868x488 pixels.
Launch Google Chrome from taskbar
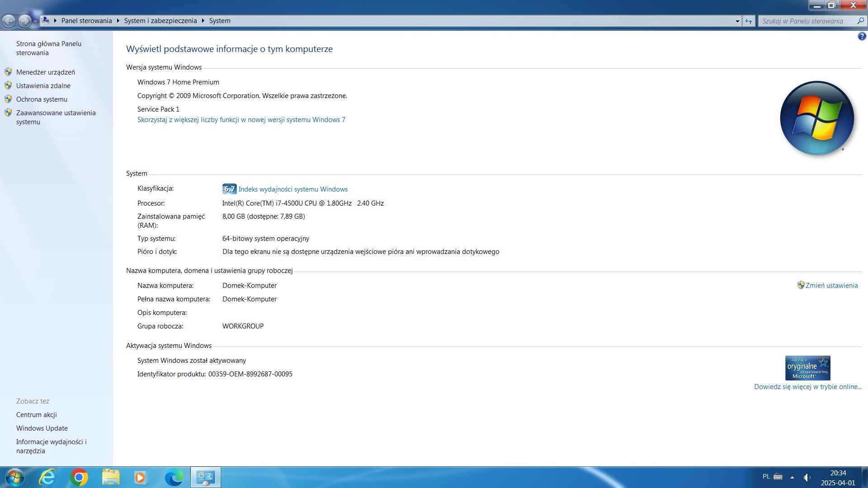79,477
